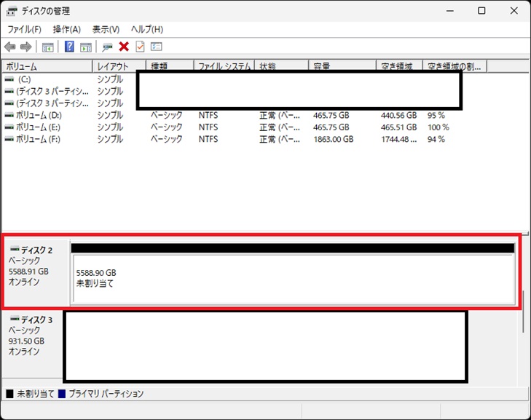Click the forward arrow toolbar icon

(26, 47)
